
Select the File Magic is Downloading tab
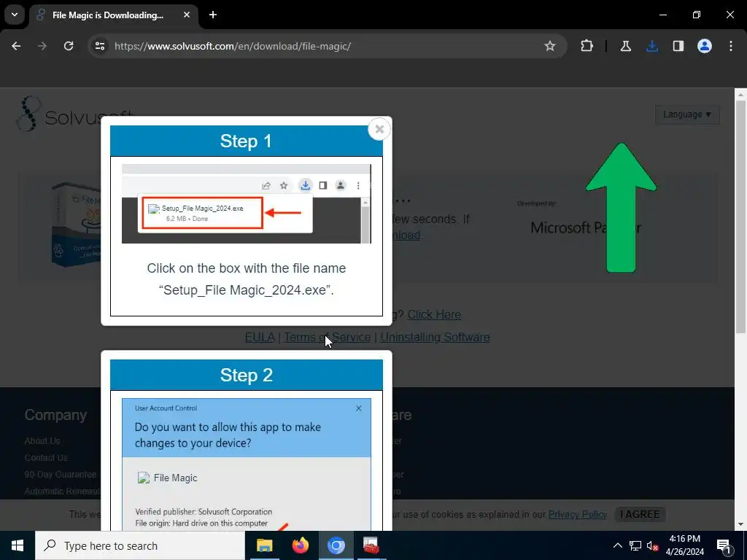(x=108, y=15)
